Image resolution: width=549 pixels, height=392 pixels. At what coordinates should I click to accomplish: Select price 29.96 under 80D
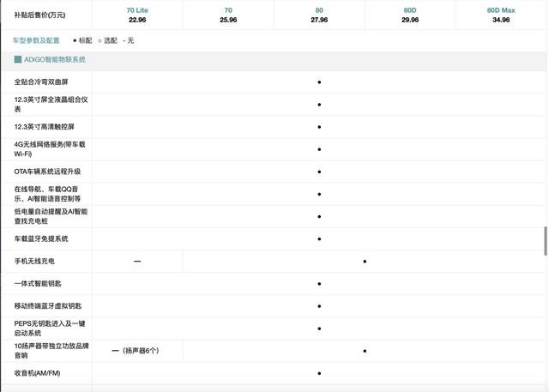(410, 20)
